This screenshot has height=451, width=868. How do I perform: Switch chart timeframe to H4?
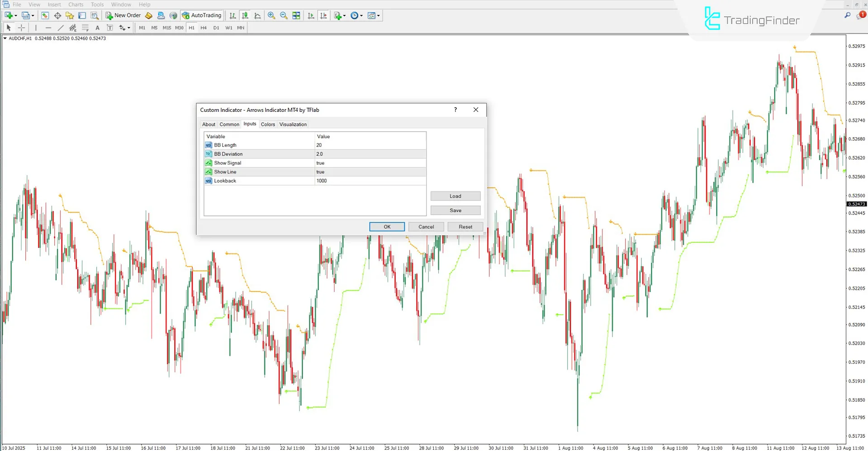click(x=204, y=28)
